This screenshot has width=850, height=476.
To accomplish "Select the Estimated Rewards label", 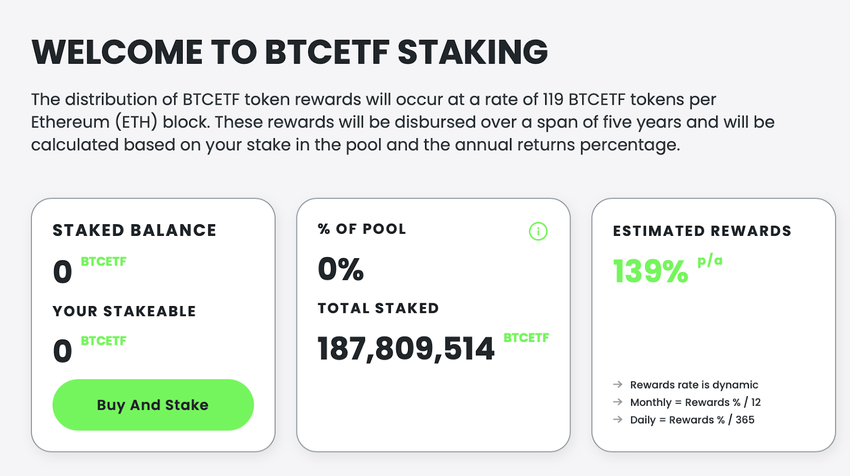I will coord(702,231).
